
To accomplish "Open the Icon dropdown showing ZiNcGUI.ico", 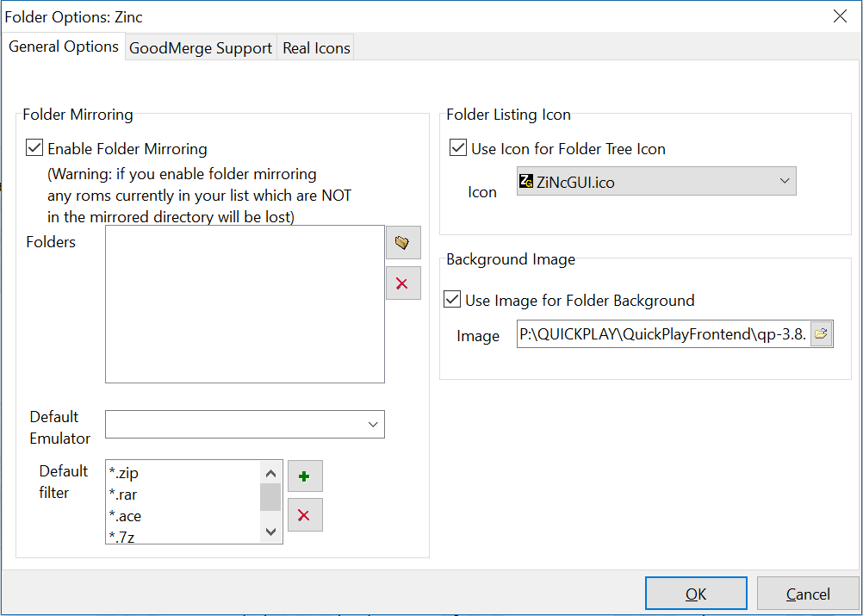I will [x=656, y=181].
